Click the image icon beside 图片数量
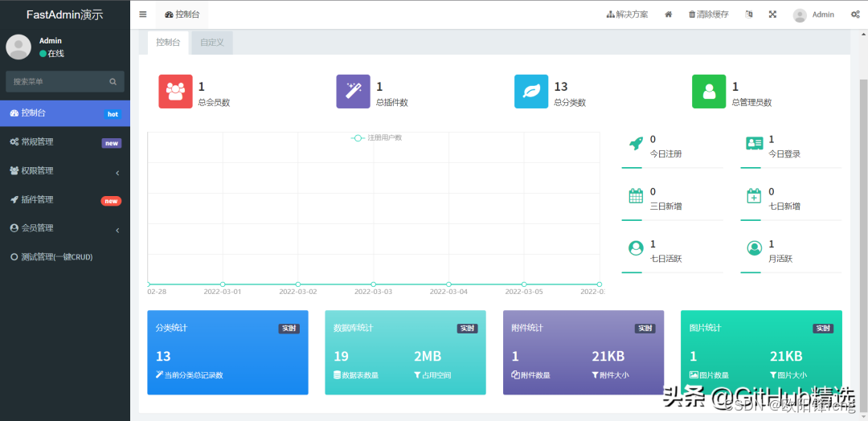 [694, 375]
